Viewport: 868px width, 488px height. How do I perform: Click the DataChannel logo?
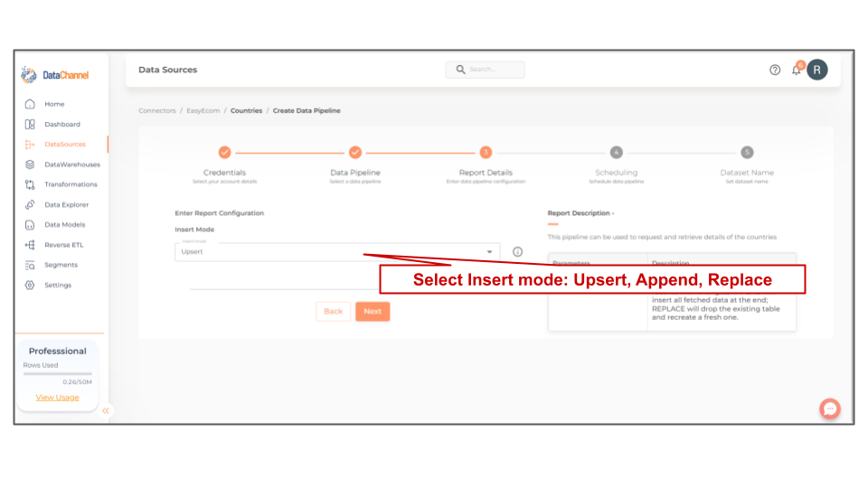click(x=55, y=75)
